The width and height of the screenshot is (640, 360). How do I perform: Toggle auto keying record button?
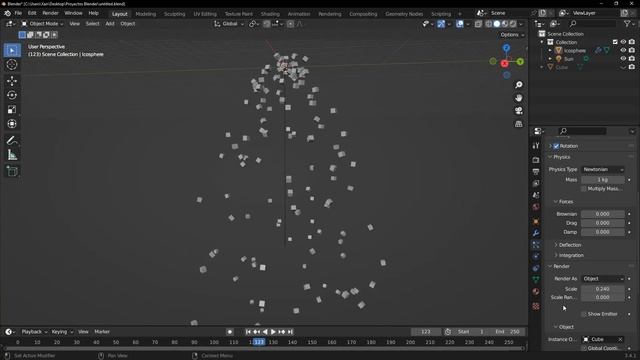230,332
